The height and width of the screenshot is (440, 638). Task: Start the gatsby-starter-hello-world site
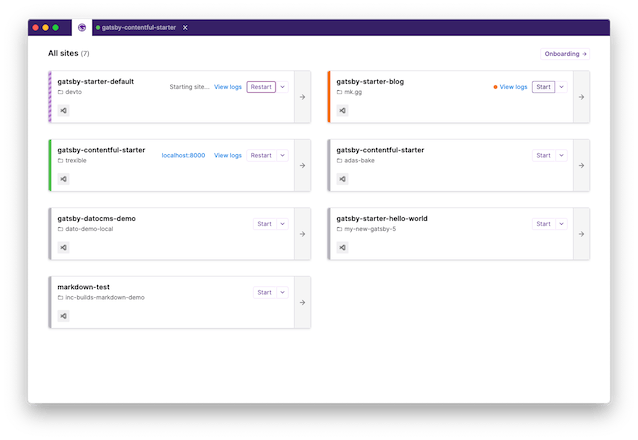(x=543, y=223)
